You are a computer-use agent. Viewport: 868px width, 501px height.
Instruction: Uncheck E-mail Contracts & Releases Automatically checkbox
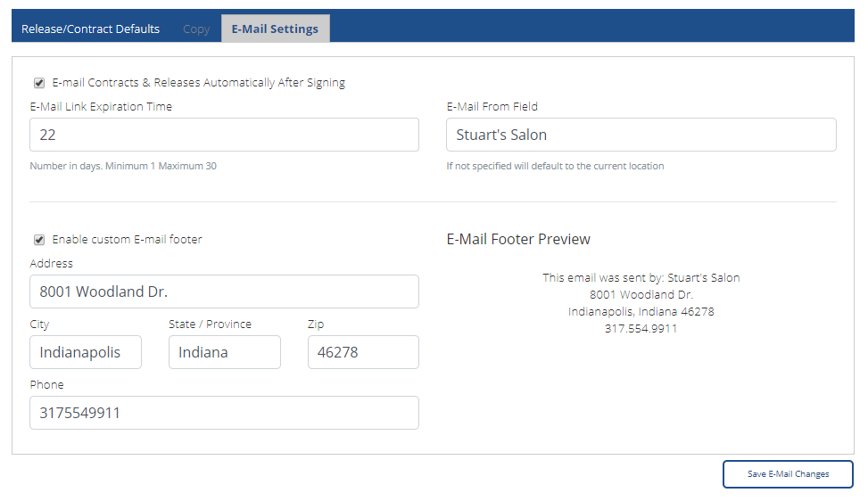(39, 83)
